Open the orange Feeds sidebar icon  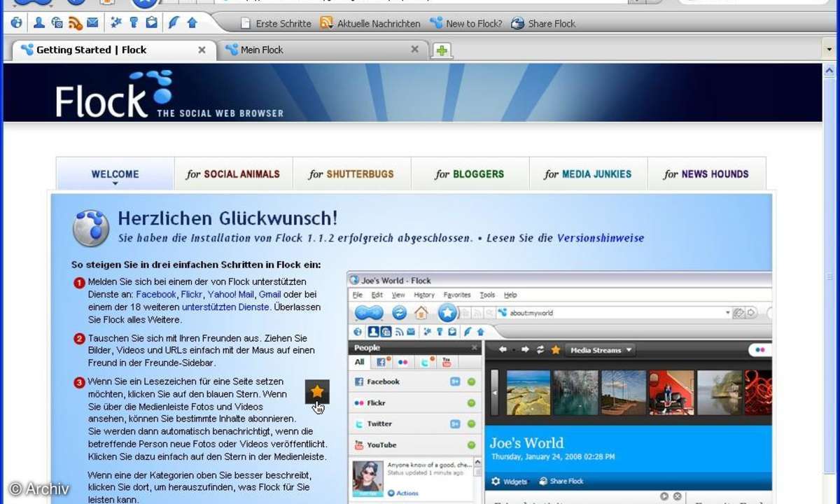pos(76,23)
